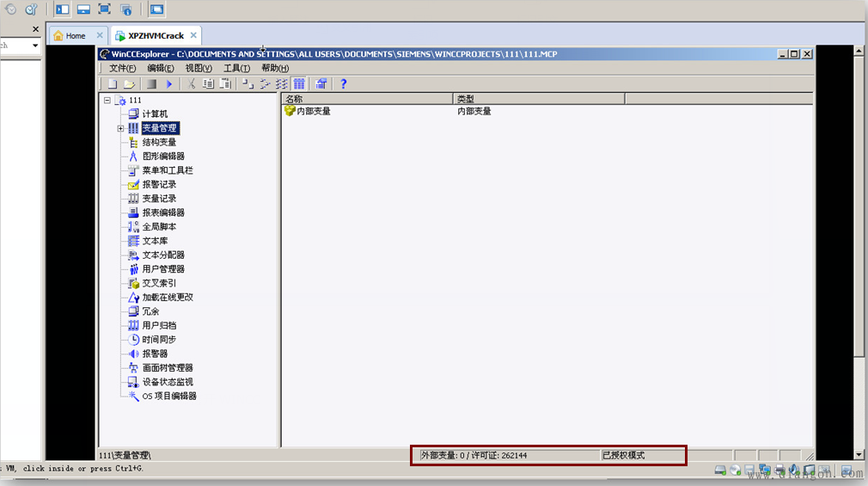Open the library search dropdown arrow
Screen dimensions: 868x486
click(35, 46)
